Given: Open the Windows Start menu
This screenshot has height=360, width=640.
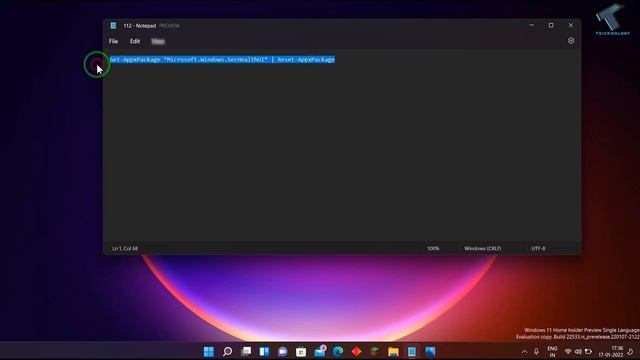Looking at the screenshot, I should [x=209, y=351].
